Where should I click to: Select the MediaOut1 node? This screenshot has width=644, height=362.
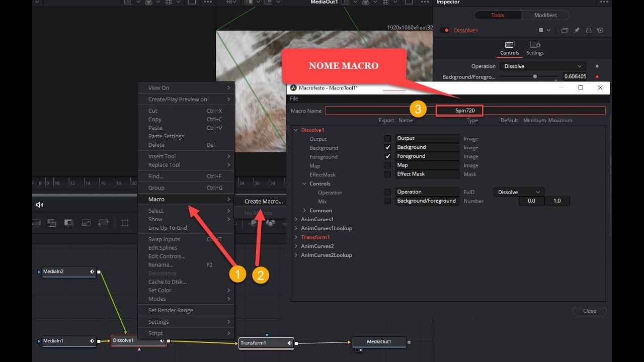click(379, 342)
